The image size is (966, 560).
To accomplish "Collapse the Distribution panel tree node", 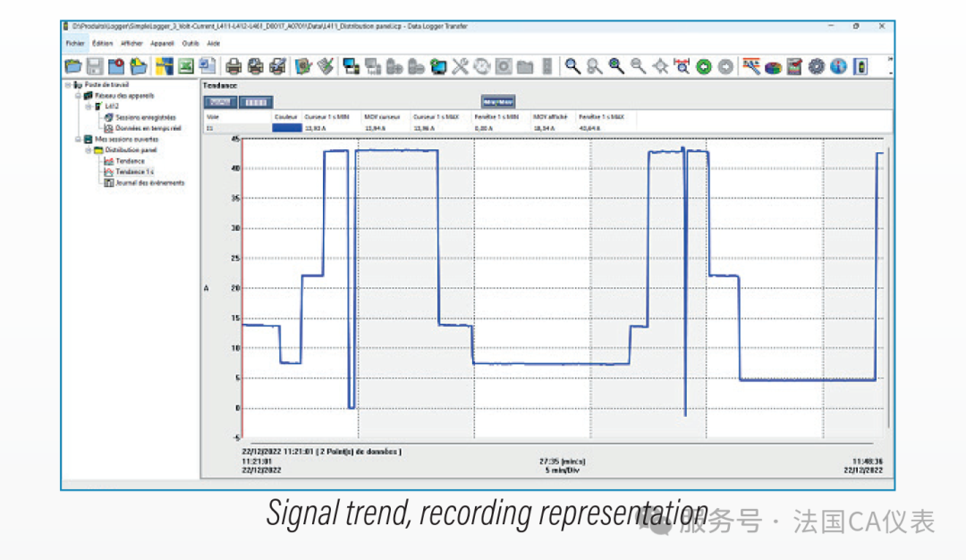I will (x=89, y=150).
